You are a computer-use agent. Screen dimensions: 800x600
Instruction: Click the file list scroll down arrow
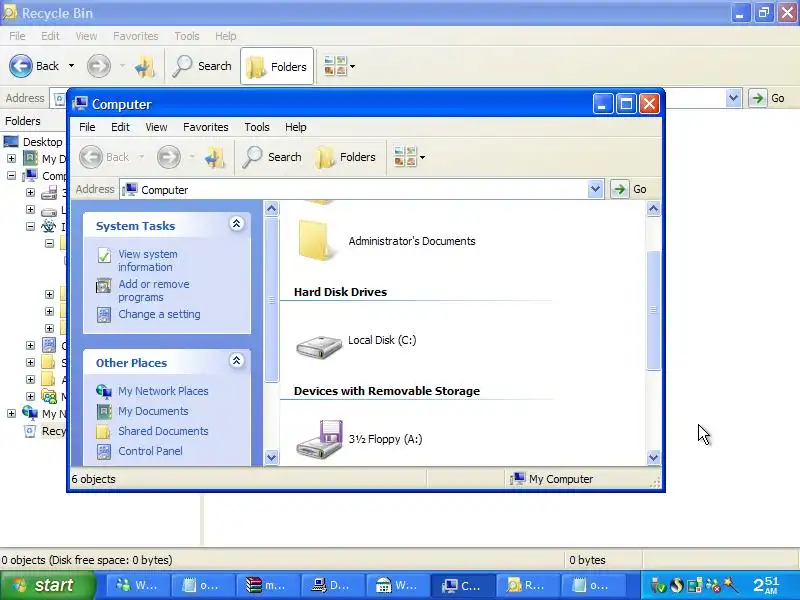tap(654, 458)
